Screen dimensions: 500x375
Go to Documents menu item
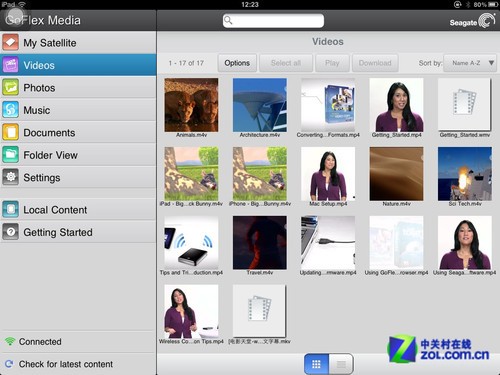click(x=78, y=132)
